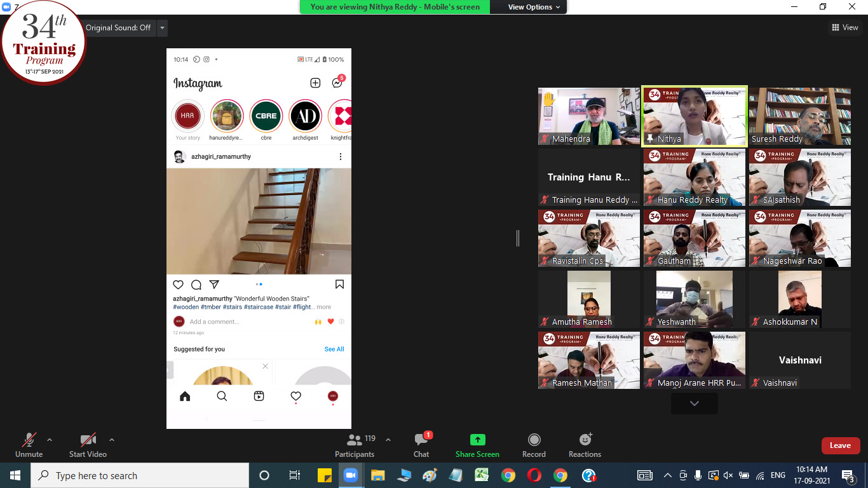
Task: Open the View layout menu
Action: [845, 27]
